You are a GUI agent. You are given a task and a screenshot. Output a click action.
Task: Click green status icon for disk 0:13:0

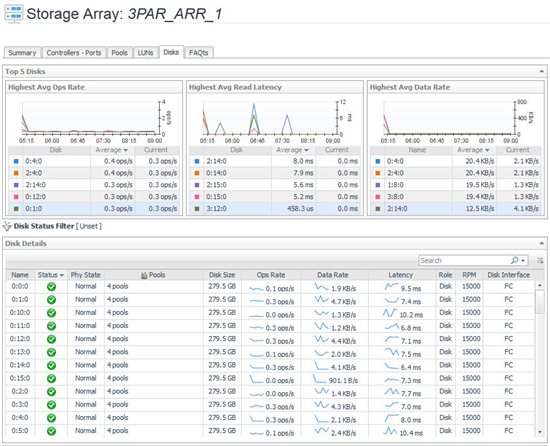point(52,352)
